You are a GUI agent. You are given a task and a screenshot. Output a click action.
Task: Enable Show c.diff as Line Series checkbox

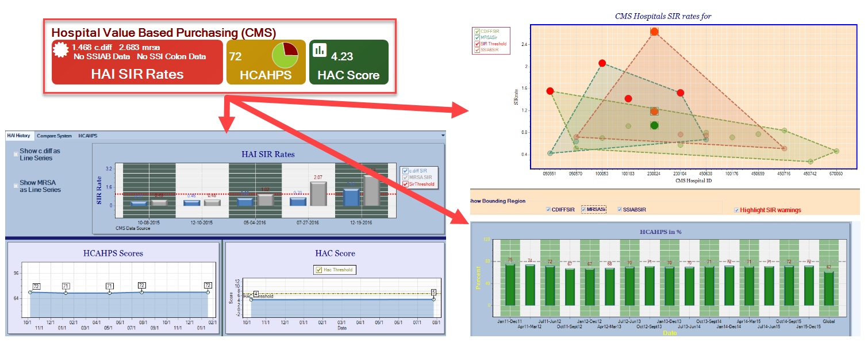(16, 154)
